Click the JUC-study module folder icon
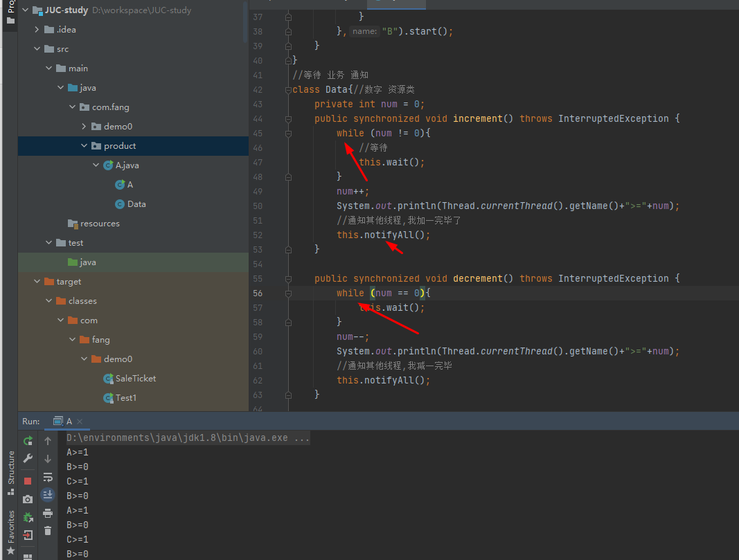 coord(37,10)
